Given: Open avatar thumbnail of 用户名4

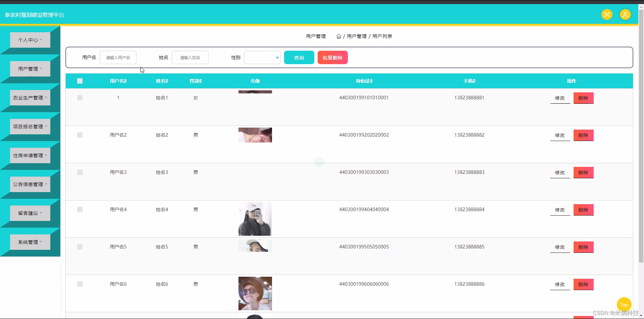Looking at the screenshot, I should (255, 219).
